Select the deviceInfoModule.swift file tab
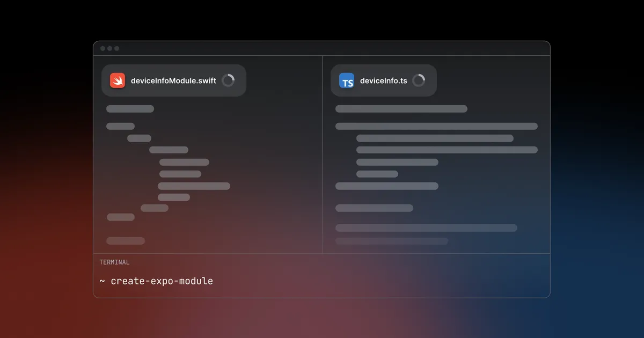The height and width of the screenshot is (338, 644). (x=174, y=80)
